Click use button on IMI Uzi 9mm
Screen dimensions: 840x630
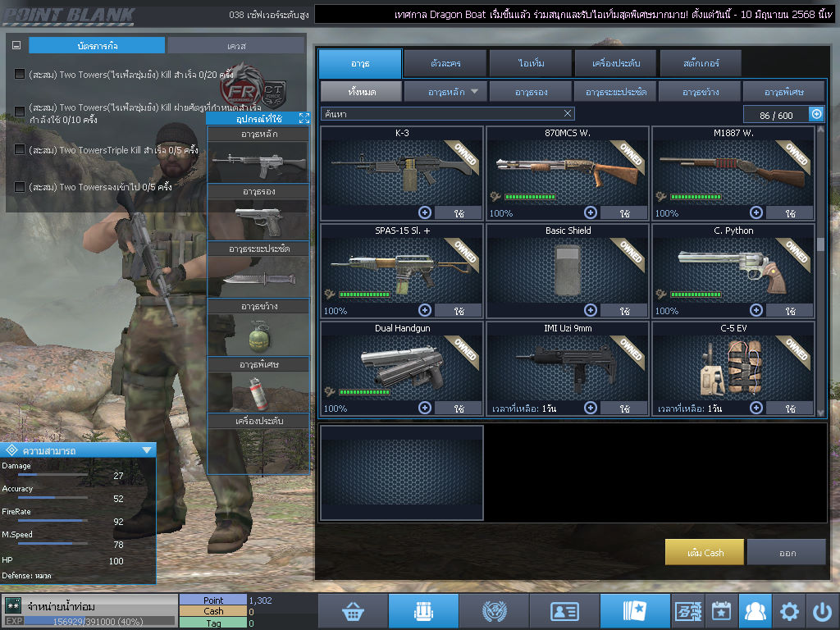624,409
